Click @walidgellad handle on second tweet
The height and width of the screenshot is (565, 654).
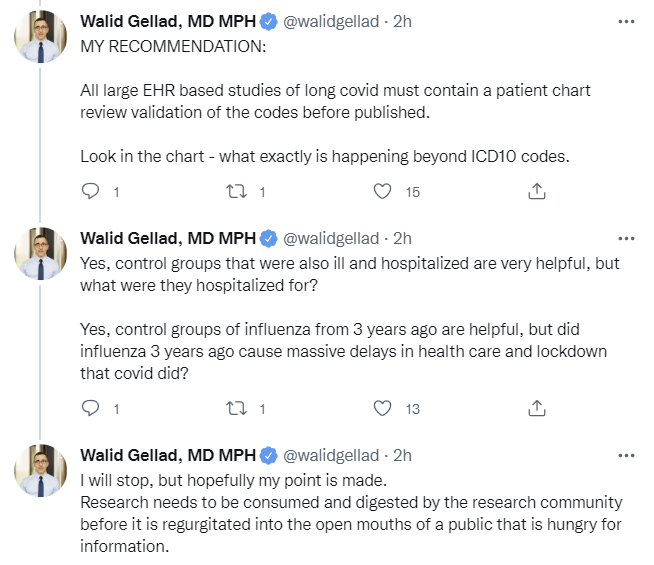coord(332,239)
